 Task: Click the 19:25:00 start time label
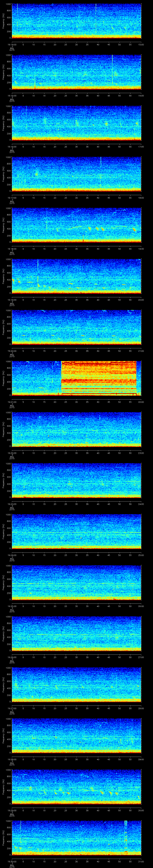(12, 606)
